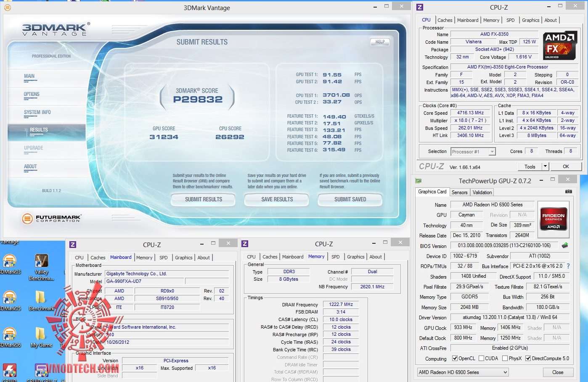Image resolution: width=588 pixels, height=382 pixels.
Task: Click the GA-990FXA-UD7 model field
Action: 144,281
